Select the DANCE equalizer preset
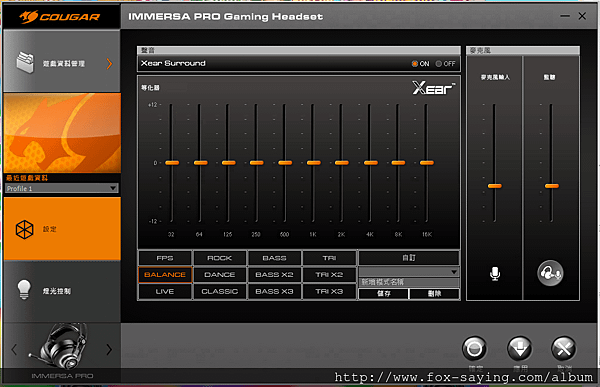The height and width of the screenshot is (387, 600). (220, 275)
